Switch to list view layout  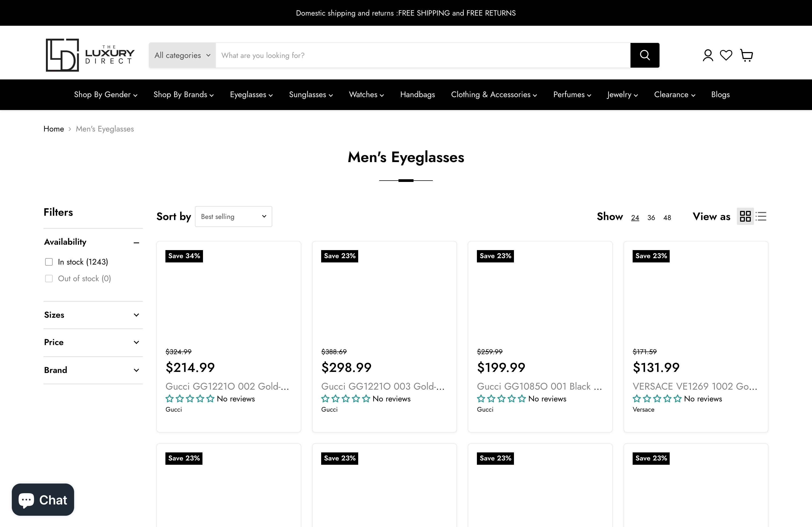(761, 216)
